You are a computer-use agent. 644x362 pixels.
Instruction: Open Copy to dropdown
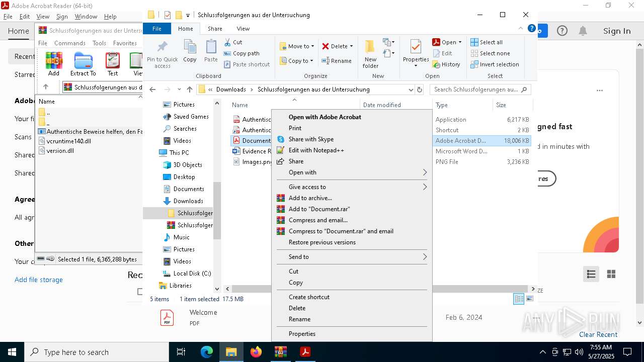(297, 61)
